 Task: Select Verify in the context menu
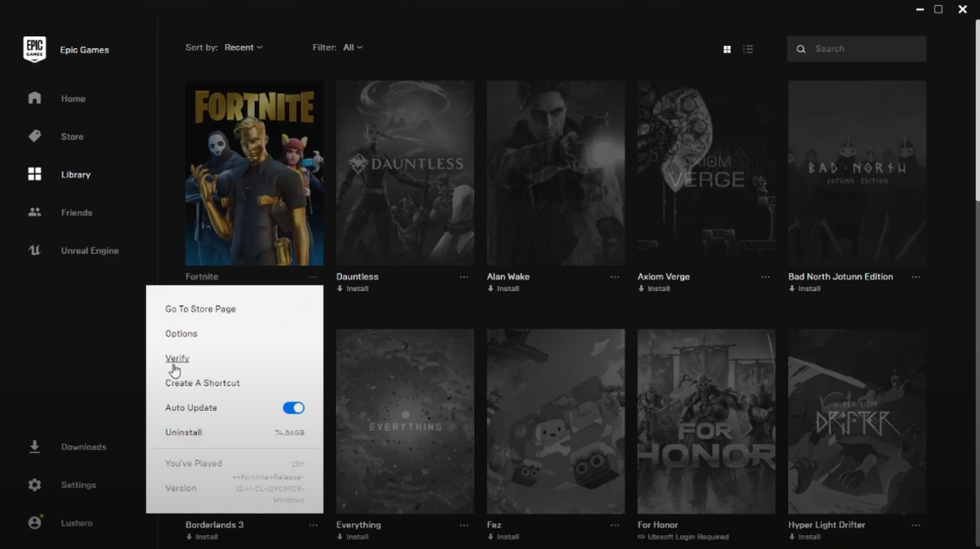point(177,359)
